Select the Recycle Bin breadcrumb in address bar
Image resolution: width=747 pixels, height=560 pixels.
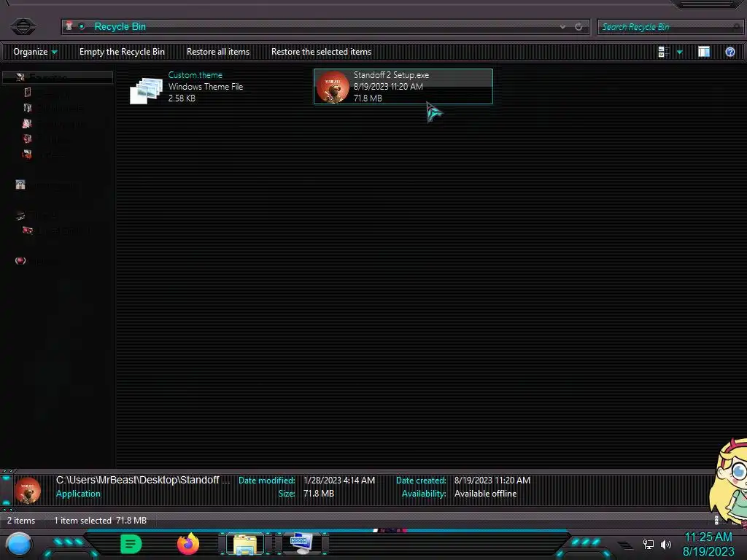(x=120, y=27)
